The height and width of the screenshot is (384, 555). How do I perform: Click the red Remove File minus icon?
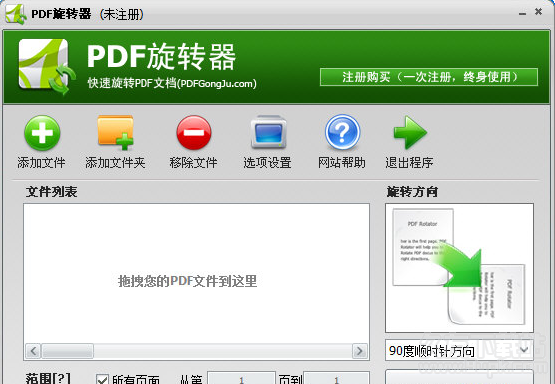[194, 133]
